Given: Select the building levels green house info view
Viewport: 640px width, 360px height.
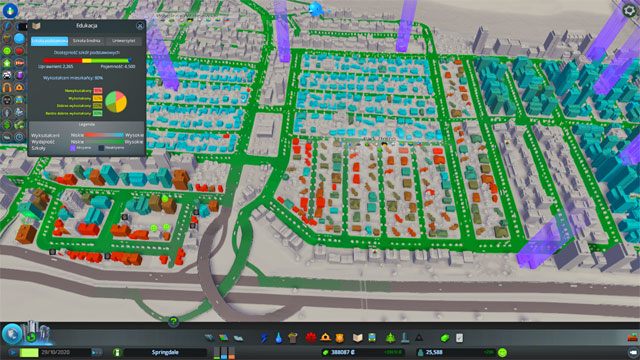Looking at the screenshot, I should [x=7, y=63].
